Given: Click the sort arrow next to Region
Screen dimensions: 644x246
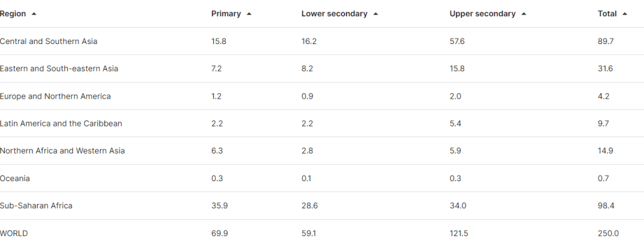Looking at the screenshot, I should 34,14.
